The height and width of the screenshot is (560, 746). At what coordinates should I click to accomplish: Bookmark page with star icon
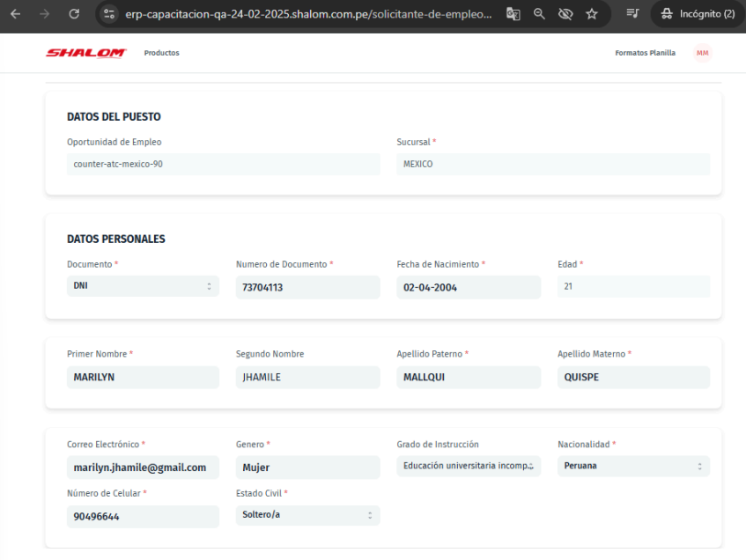[x=592, y=14]
